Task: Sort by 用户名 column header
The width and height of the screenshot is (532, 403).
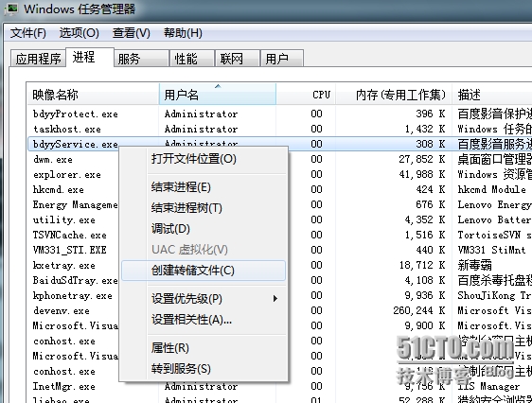Action: point(218,95)
